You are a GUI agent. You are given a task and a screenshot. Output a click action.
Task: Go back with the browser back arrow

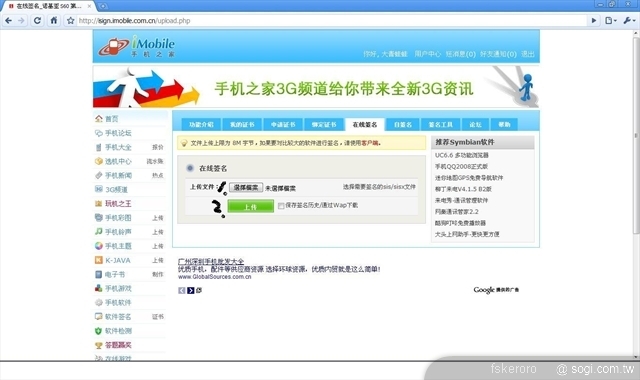[9, 20]
